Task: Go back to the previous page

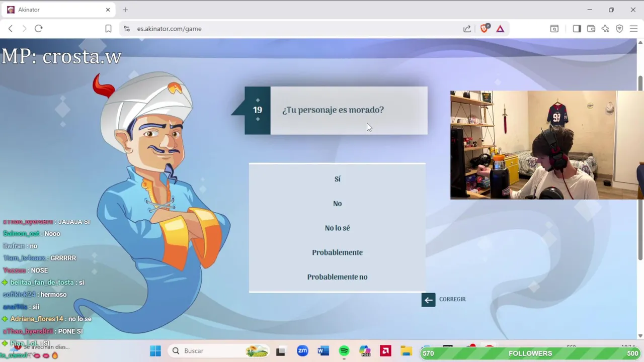Action: 11,29
